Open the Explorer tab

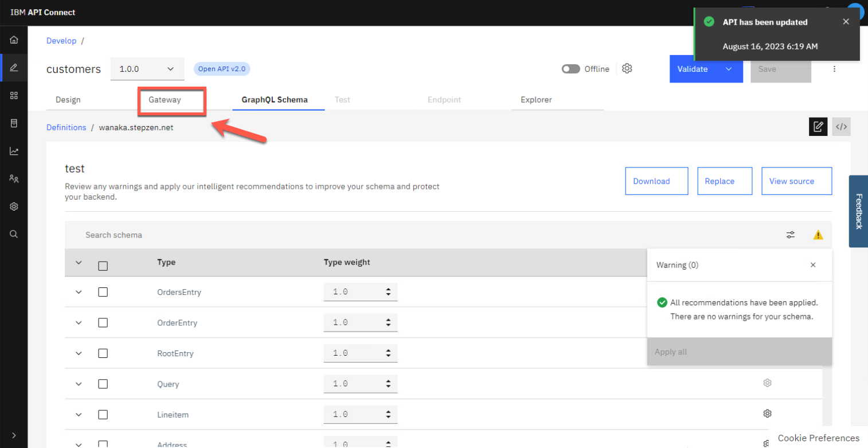coord(536,100)
